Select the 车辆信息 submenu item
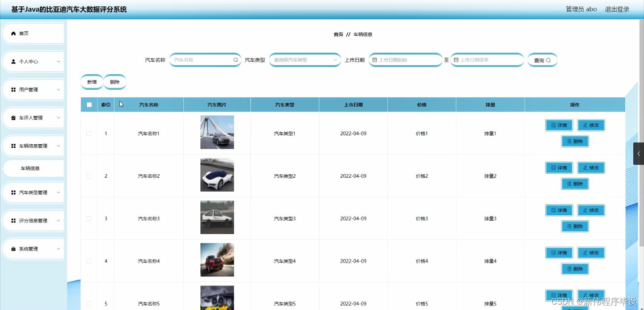644x310 pixels. point(34,168)
